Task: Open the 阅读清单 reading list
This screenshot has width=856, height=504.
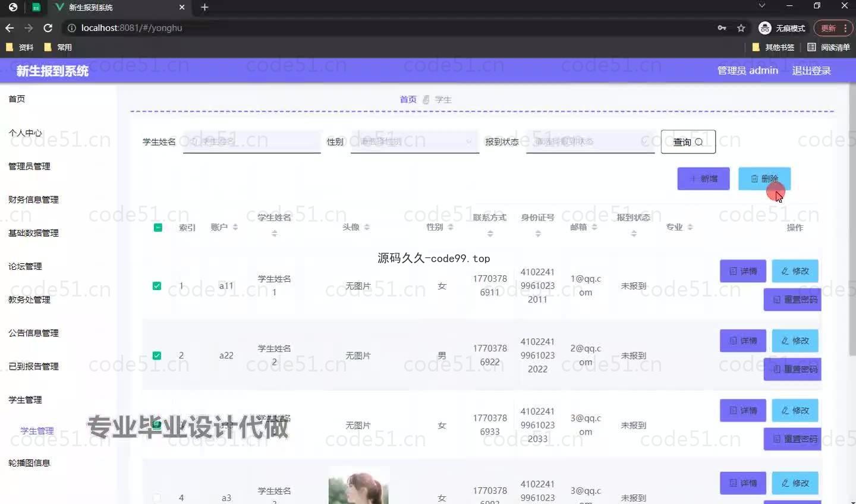Action: click(829, 47)
